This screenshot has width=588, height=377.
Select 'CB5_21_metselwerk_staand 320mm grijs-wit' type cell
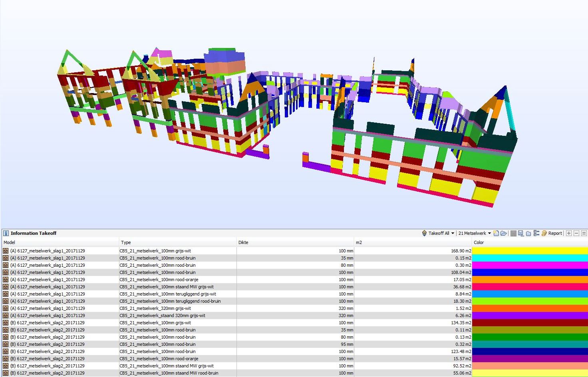(x=178, y=315)
